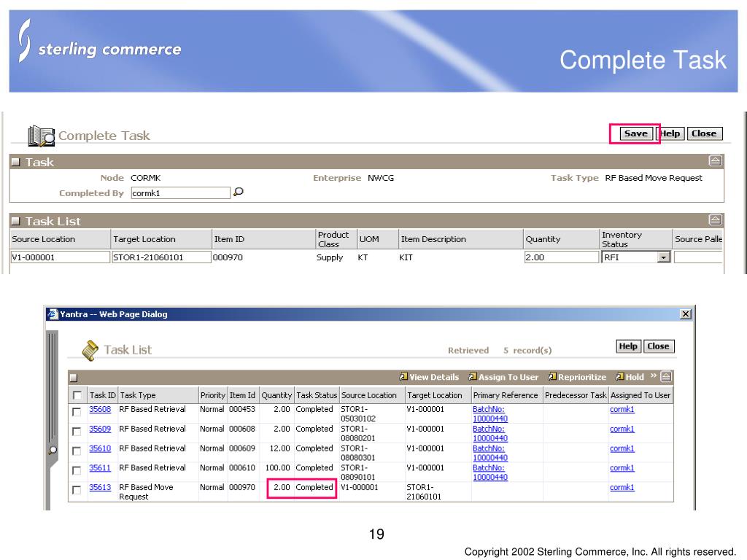Click the Source Location field V1-000001

(60, 257)
